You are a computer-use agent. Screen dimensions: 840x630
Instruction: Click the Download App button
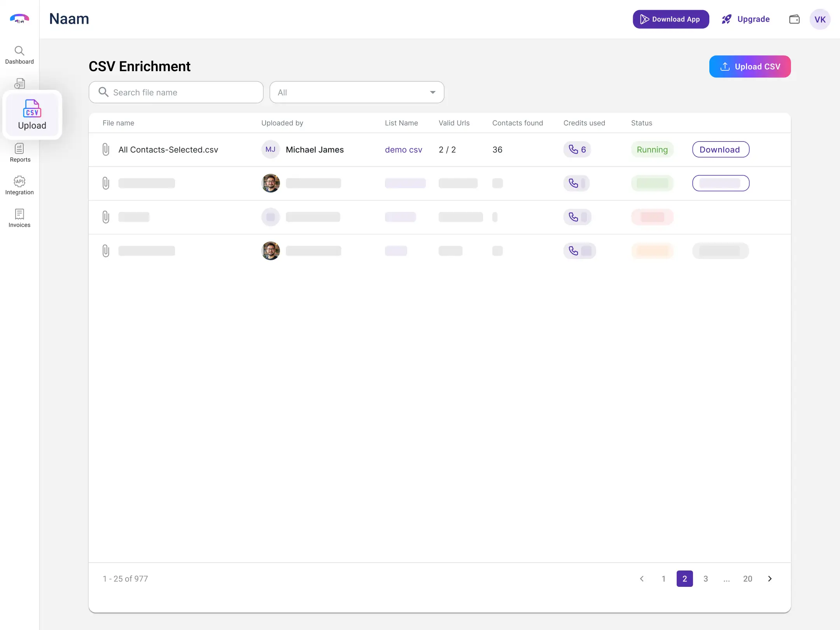point(670,19)
